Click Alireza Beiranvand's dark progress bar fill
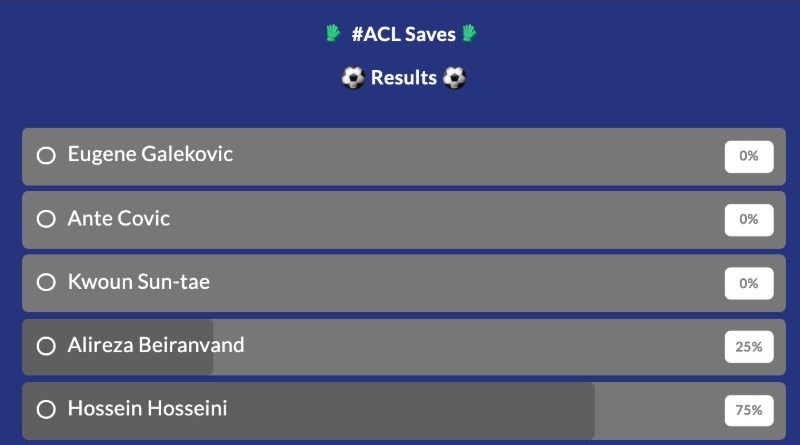The height and width of the screenshot is (445, 800). 117,347
